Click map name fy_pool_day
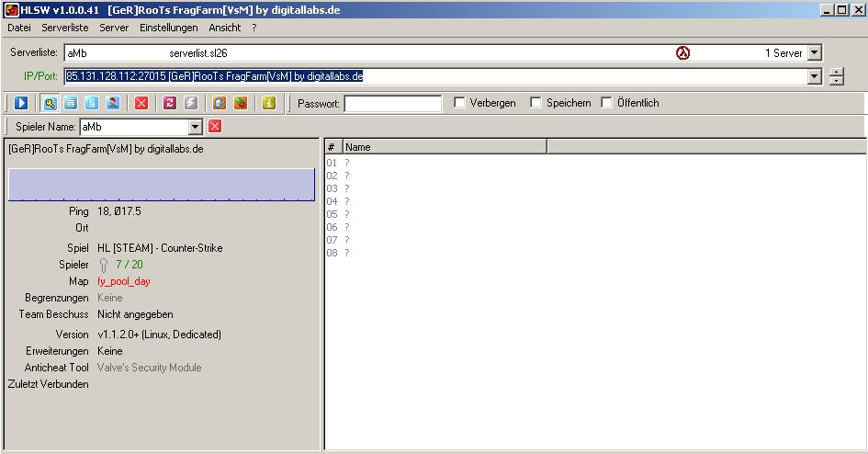 coord(123,281)
